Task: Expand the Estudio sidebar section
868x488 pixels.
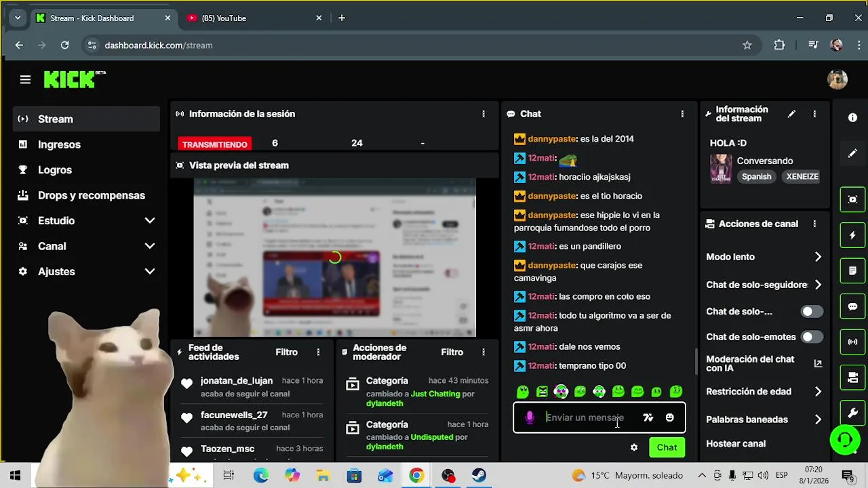Action: click(87, 220)
